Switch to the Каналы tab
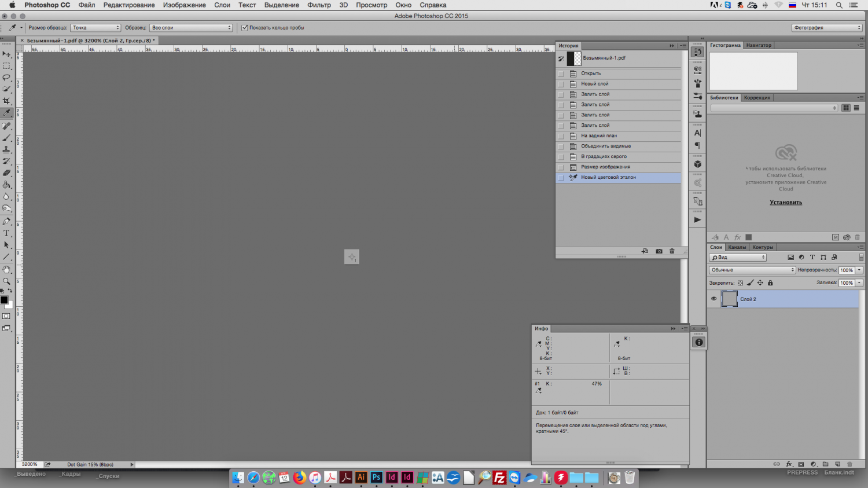This screenshot has height=488, width=868. (x=737, y=247)
